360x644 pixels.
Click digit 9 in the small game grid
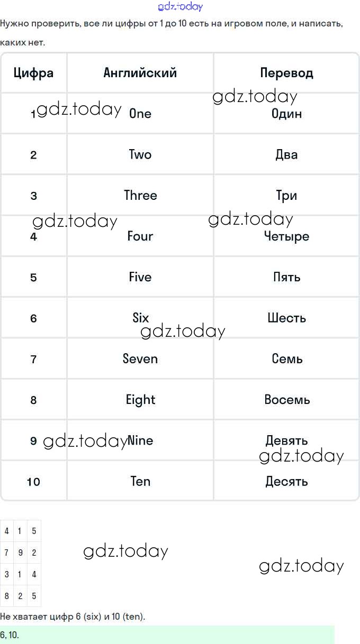tap(20, 553)
